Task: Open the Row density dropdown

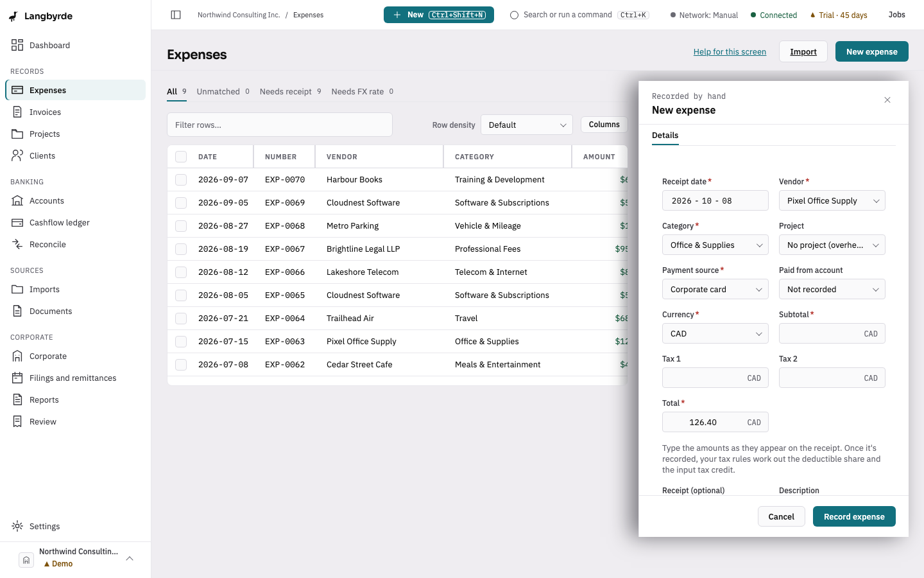Action: [527, 125]
